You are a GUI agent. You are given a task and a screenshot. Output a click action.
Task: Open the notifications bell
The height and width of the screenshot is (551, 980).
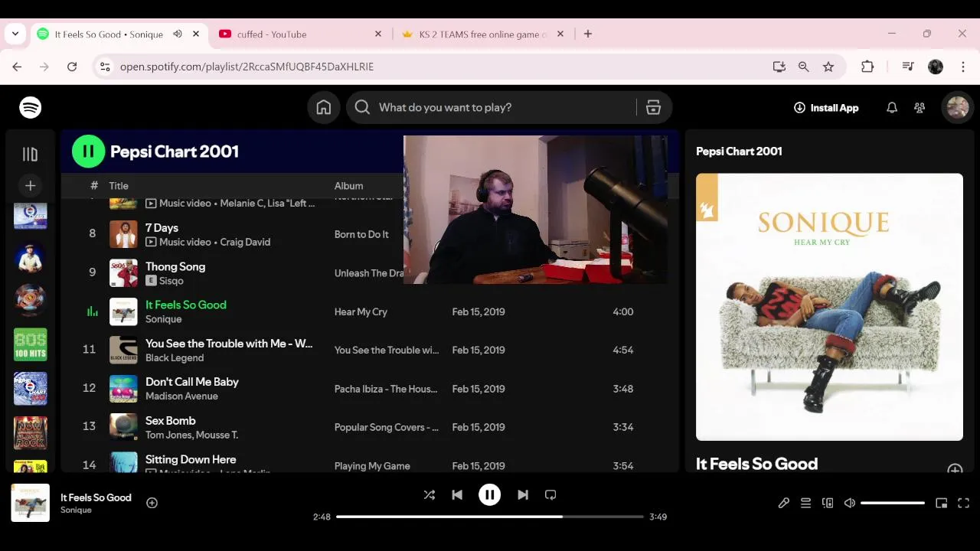coord(892,108)
